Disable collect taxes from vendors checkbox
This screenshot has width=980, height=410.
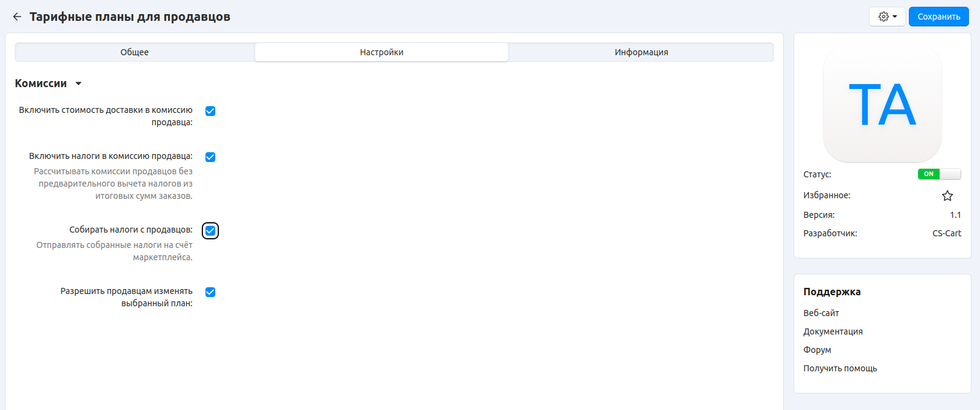[x=210, y=231]
